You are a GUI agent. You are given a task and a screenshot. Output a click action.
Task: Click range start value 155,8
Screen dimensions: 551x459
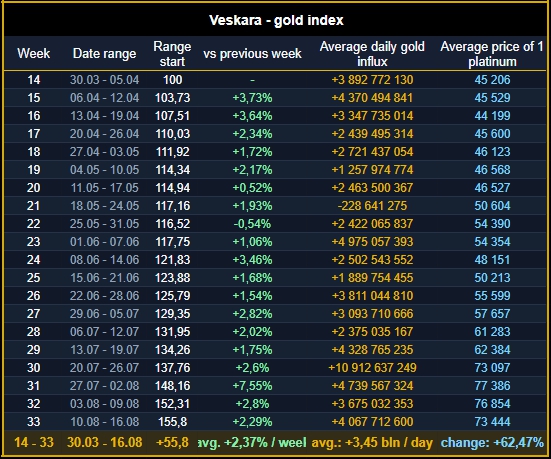[172, 422]
